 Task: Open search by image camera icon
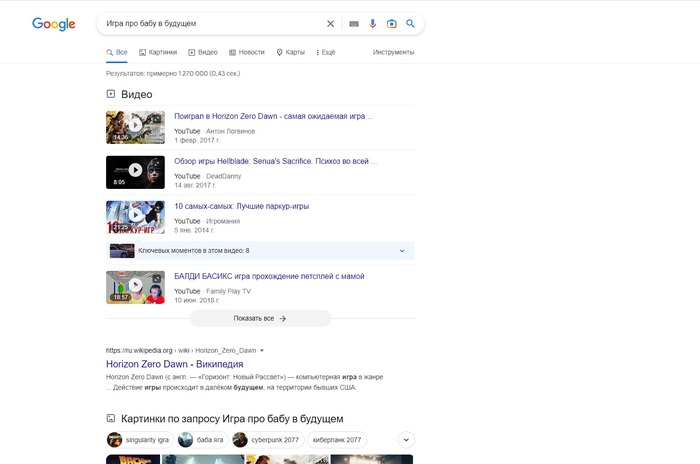(392, 24)
